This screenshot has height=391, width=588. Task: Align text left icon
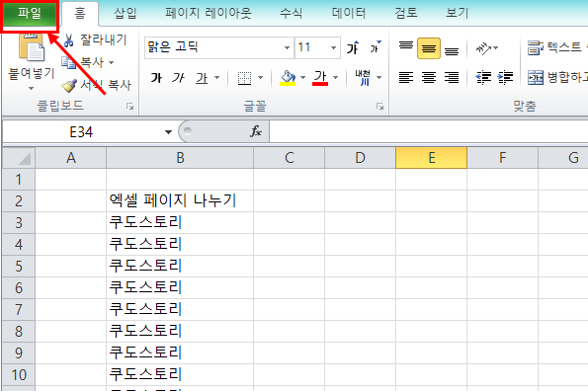(x=406, y=78)
